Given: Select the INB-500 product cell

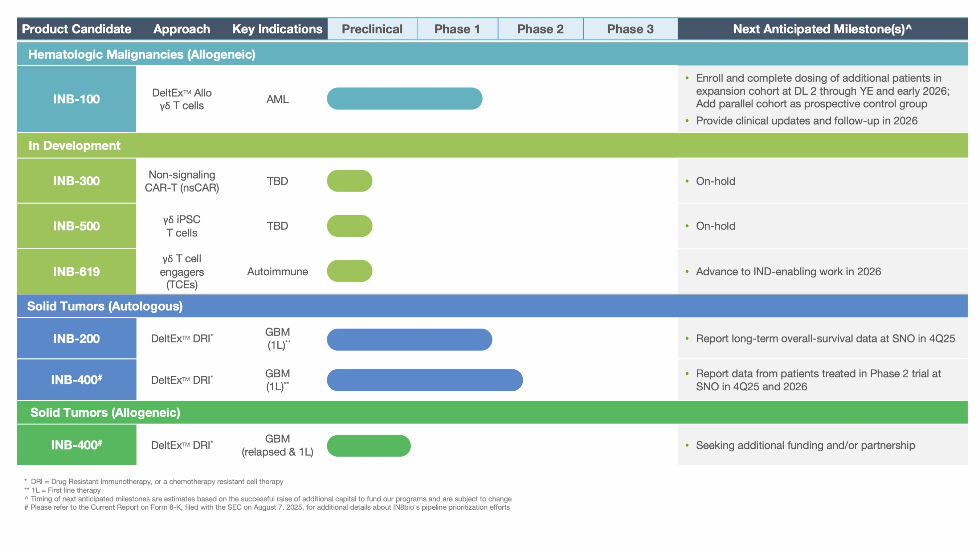Looking at the screenshot, I should [x=77, y=226].
